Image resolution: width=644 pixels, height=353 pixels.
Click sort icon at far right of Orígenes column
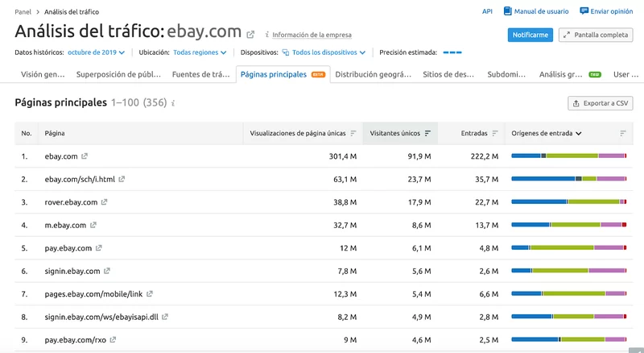pos(623,133)
